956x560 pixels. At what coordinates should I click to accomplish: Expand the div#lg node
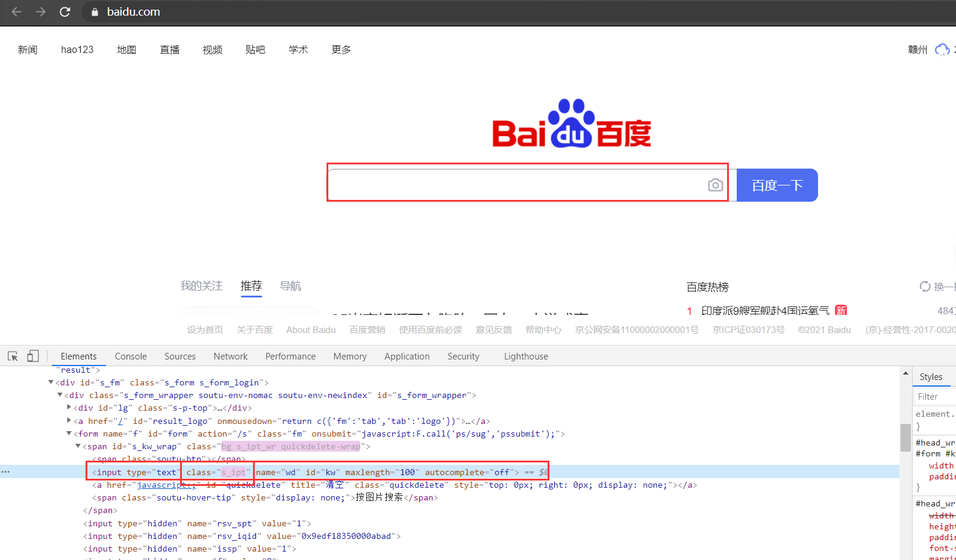coord(69,408)
